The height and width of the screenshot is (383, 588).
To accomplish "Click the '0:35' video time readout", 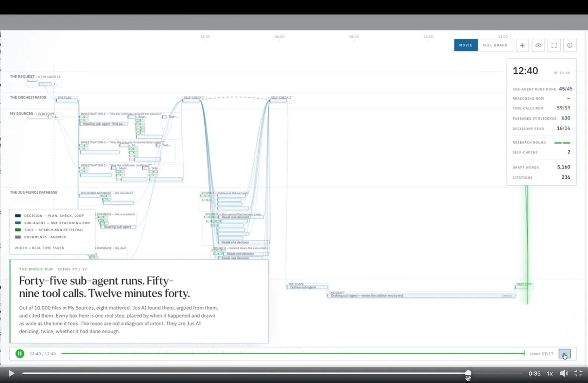I will click(534, 373).
